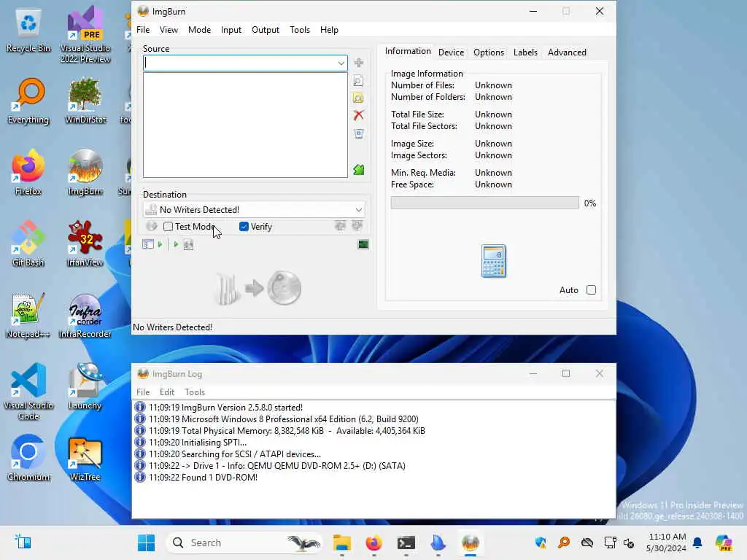Open File menu in ImgBurn Log window
The image size is (747, 560).
click(143, 392)
